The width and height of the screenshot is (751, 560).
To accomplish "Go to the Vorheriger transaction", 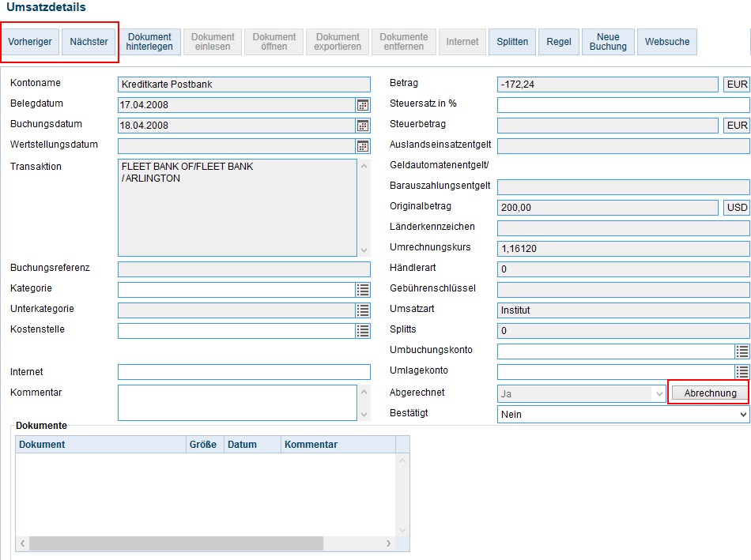I will [x=30, y=42].
